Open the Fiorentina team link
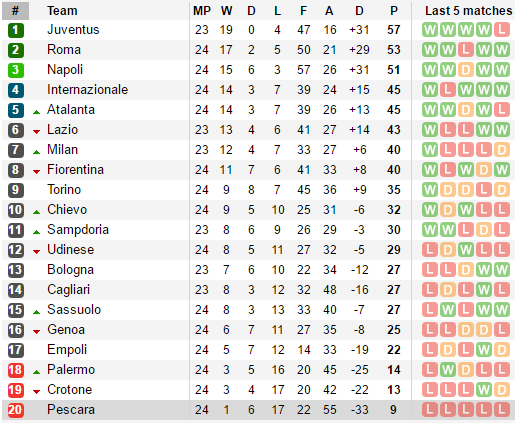Viewport: 515px width, 423px height. [75, 170]
